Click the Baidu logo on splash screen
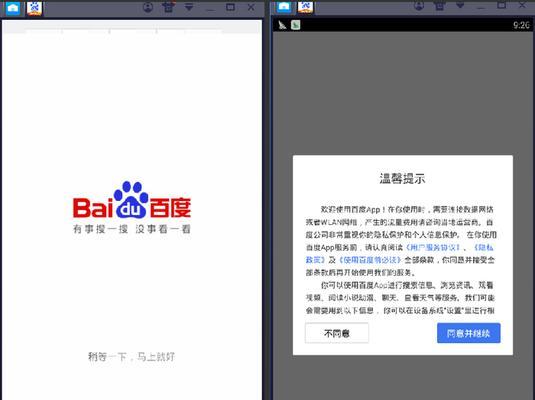 pyautogui.click(x=132, y=201)
